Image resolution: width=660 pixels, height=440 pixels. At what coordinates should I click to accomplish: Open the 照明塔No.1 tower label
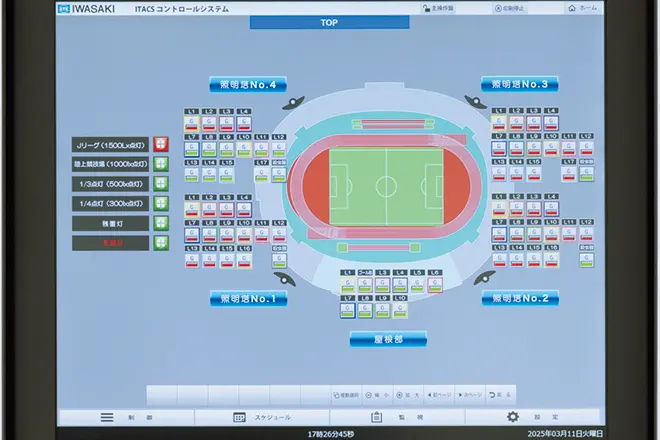[x=248, y=299]
